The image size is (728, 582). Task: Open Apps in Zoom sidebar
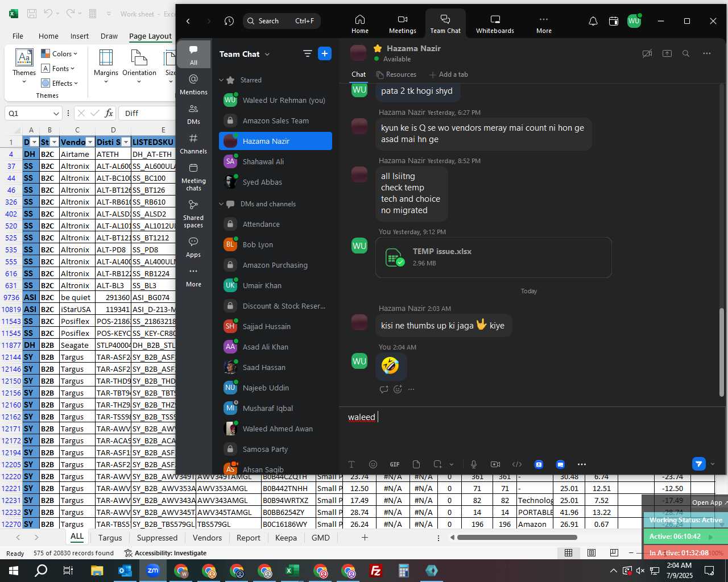point(193,247)
